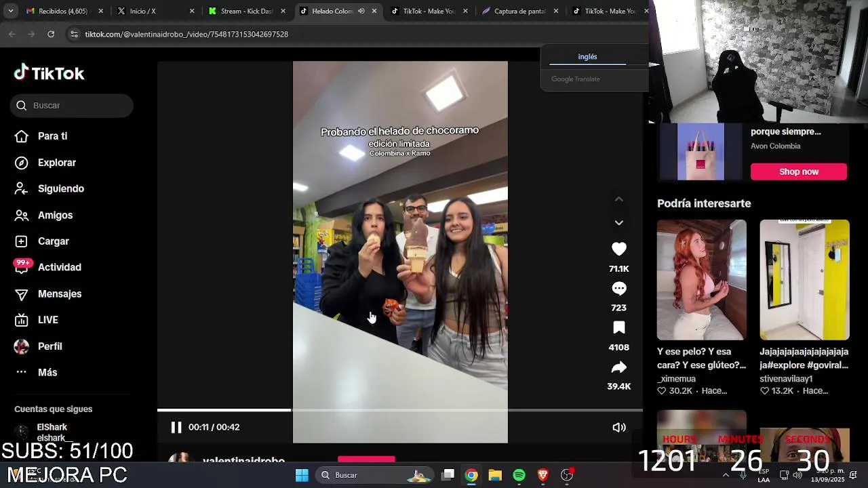The image size is (868, 488).
Task: Close the Inicio / X tab
Action: pyautogui.click(x=192, y=11)
